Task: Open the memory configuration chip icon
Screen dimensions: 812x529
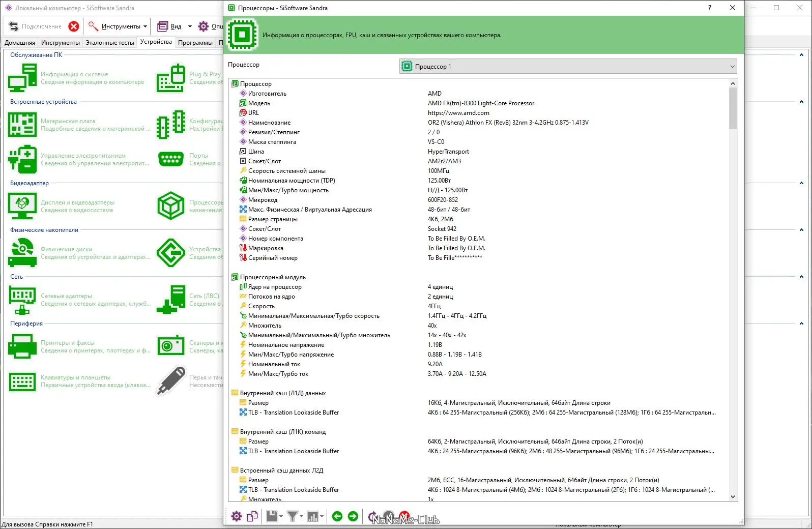Action: [x=170, y=125]
